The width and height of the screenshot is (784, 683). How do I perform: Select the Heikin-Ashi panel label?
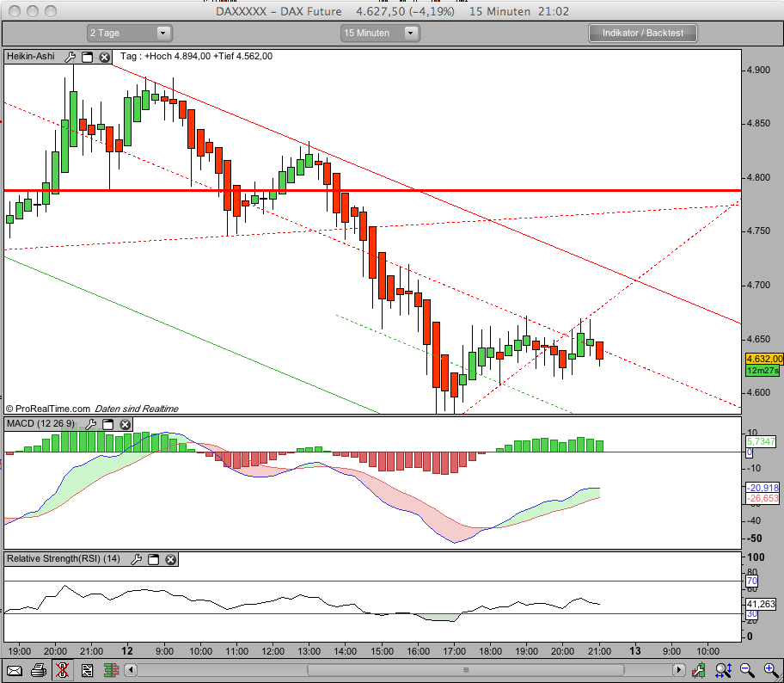pyautogui.click(x=31, y=56)
